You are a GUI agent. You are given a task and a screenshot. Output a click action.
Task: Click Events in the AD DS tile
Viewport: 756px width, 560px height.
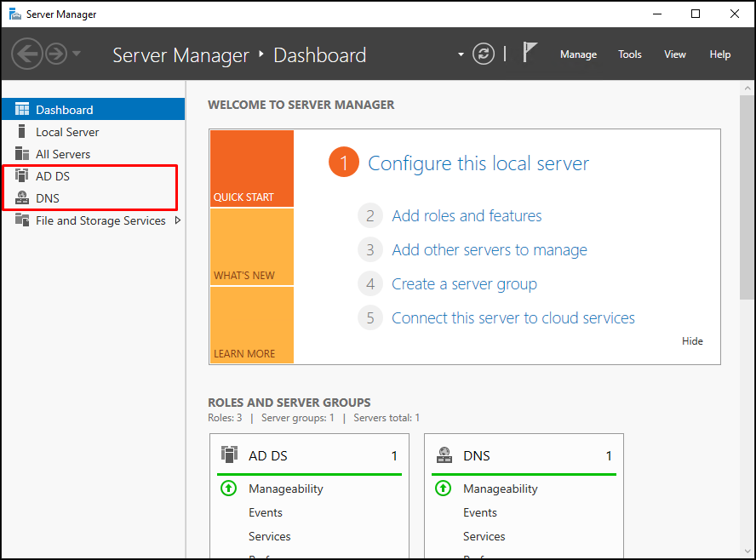pyautogui.click(x=266, y=512)
